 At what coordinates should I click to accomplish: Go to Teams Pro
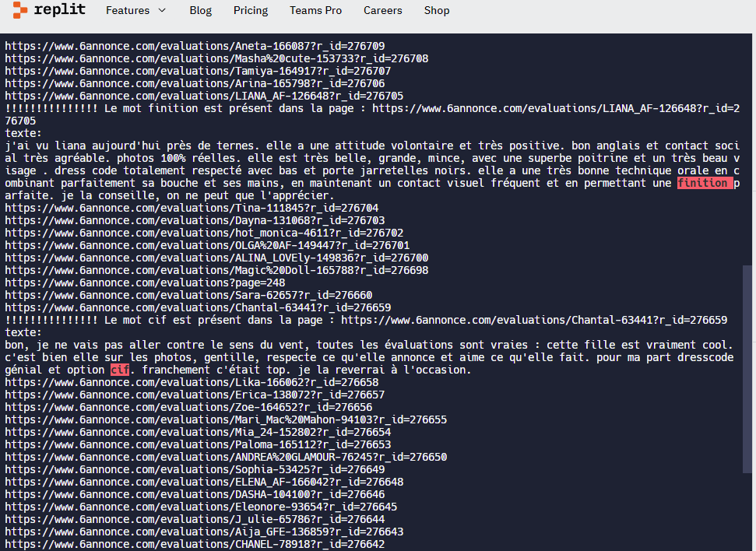click(x=316, y=10)
